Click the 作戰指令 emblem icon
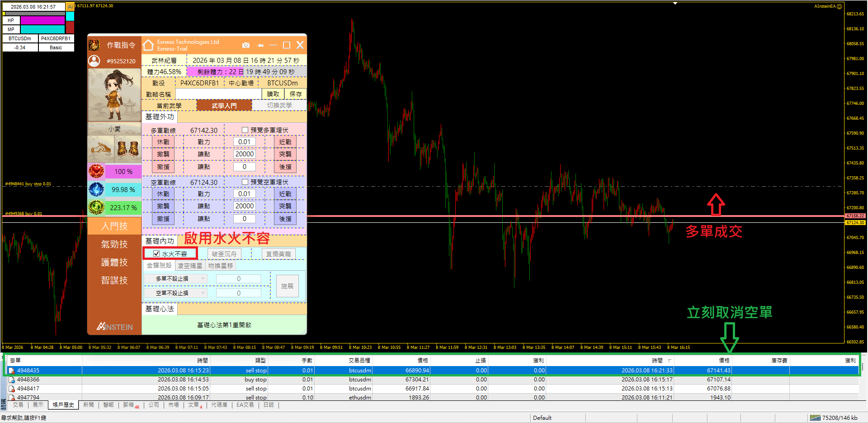 (x=94, y=45)
